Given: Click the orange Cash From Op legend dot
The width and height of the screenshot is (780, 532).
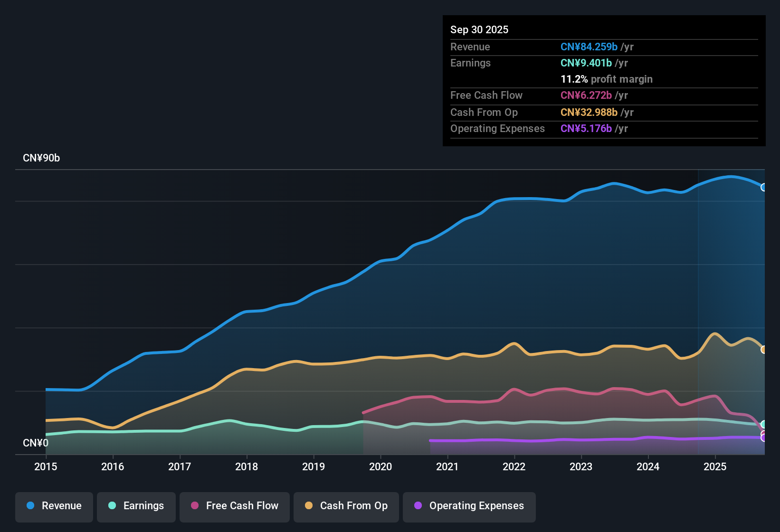Looking at the screenshot, I should (x=309, y=506).
